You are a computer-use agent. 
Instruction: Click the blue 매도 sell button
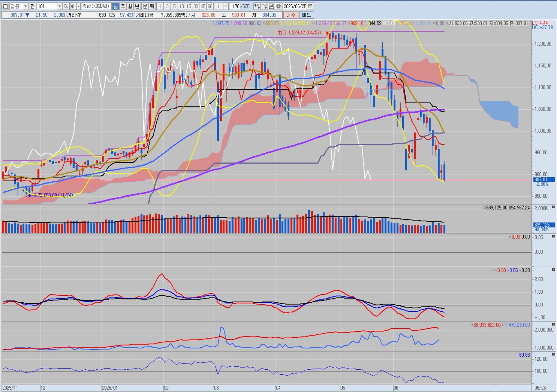[306, 15]
